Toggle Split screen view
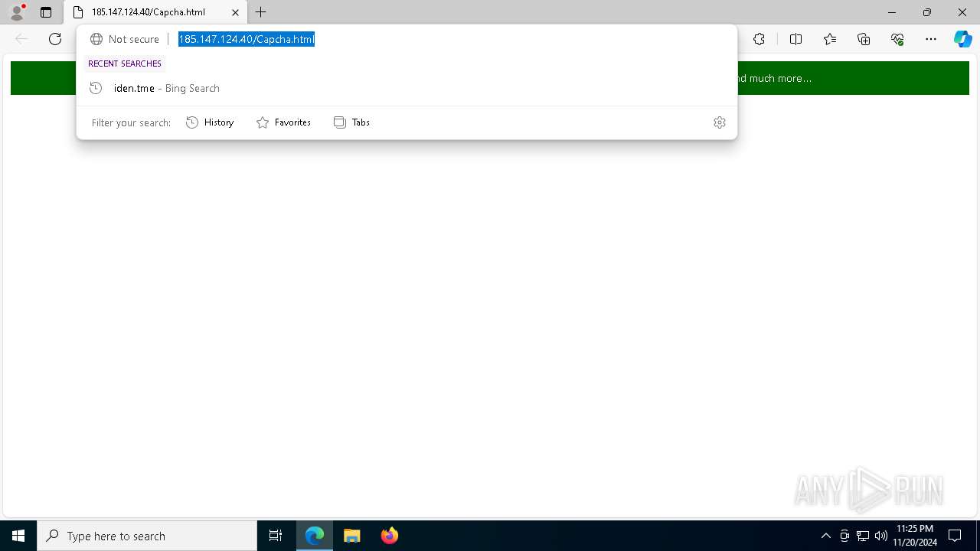Image resolution: width=980 pixels, height=551 pixels. (795, 39)
